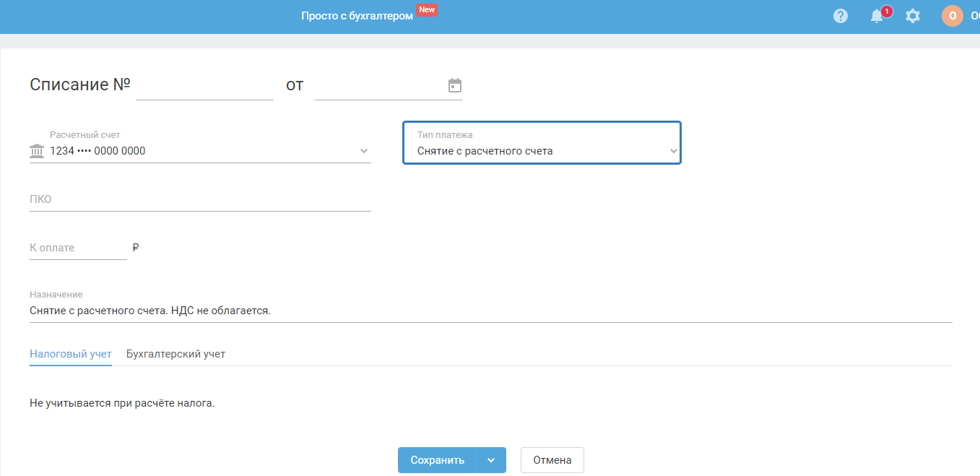Focus the Списание № number field

(x=204, y=86)
